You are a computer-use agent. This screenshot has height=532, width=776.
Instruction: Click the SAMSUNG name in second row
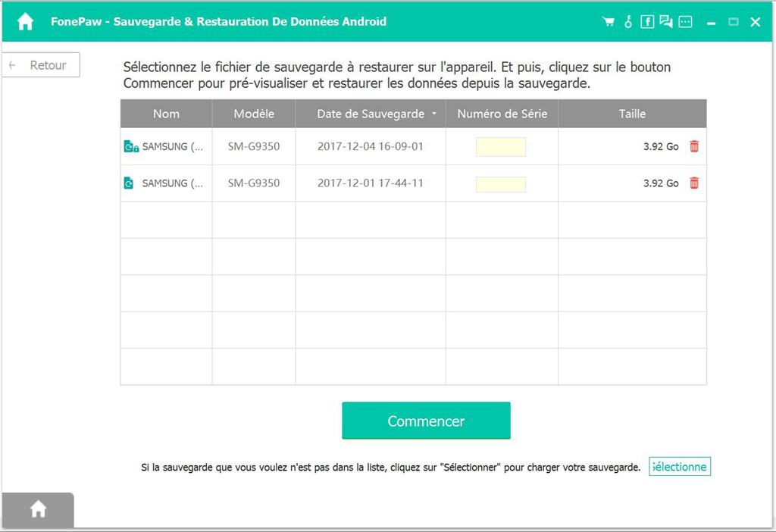pyautogui.click(x=172, y=183)
